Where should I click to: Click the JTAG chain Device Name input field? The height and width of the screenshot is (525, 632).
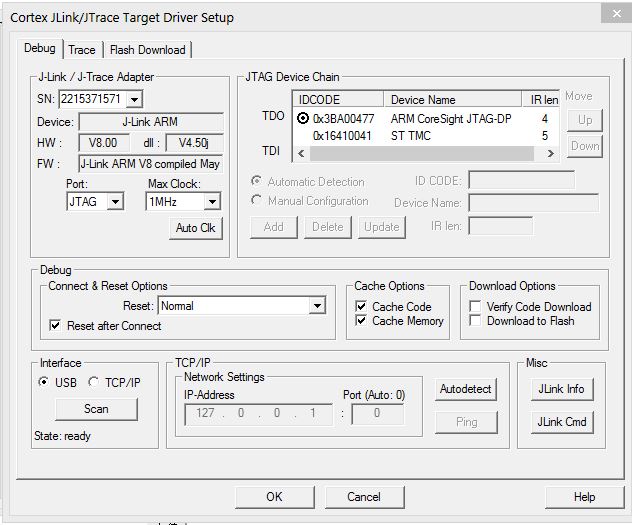(x=533, y=203)
